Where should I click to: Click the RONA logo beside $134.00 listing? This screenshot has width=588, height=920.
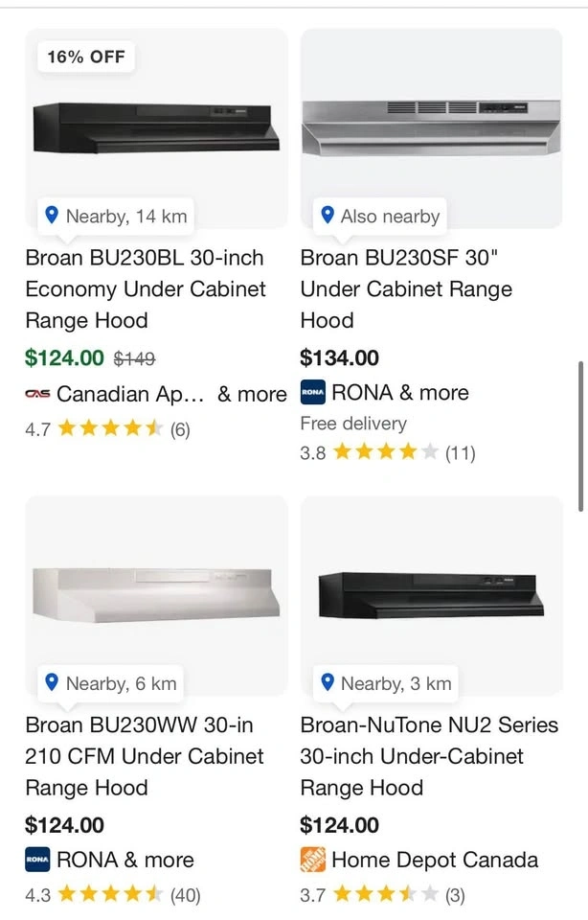[x=313, y=393]
